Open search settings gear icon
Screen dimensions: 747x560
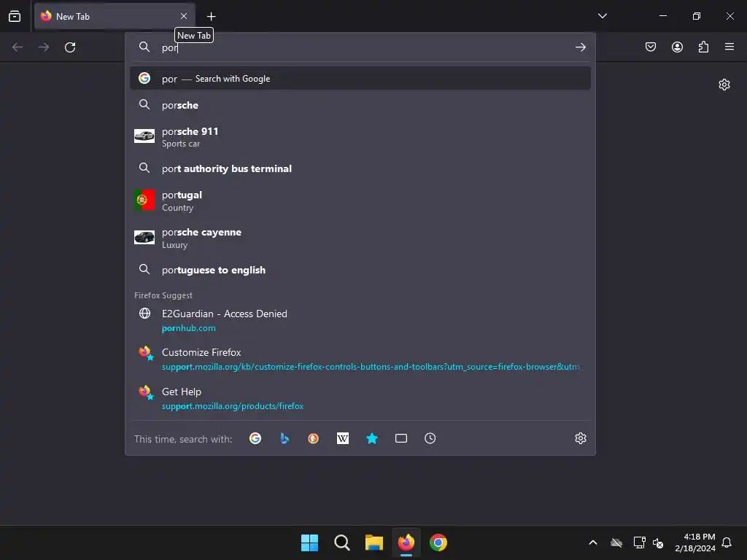580,438
